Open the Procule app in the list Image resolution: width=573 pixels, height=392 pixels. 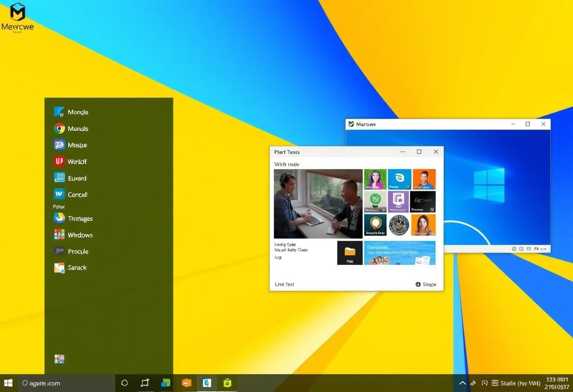point(71,251)
